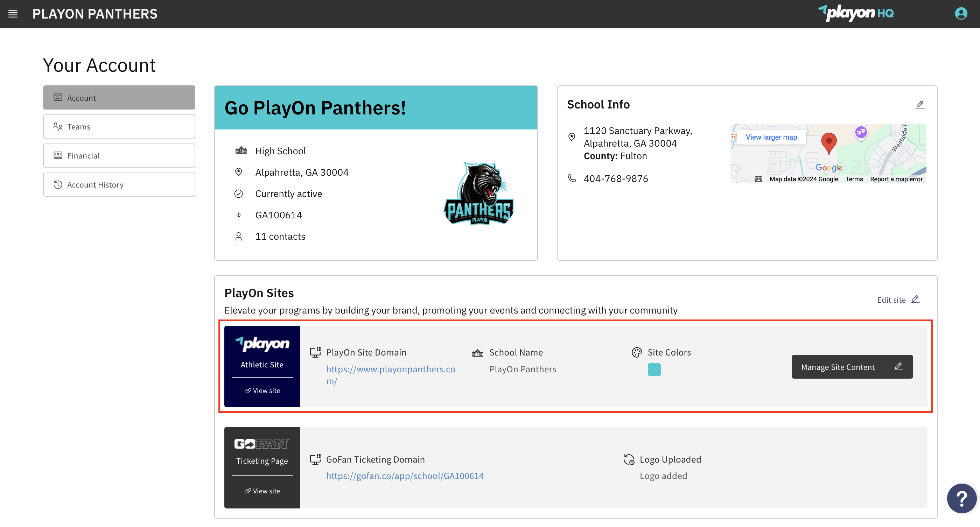
Task: Click the PlayOn Athletic Site logo
Action: (262, 344)
